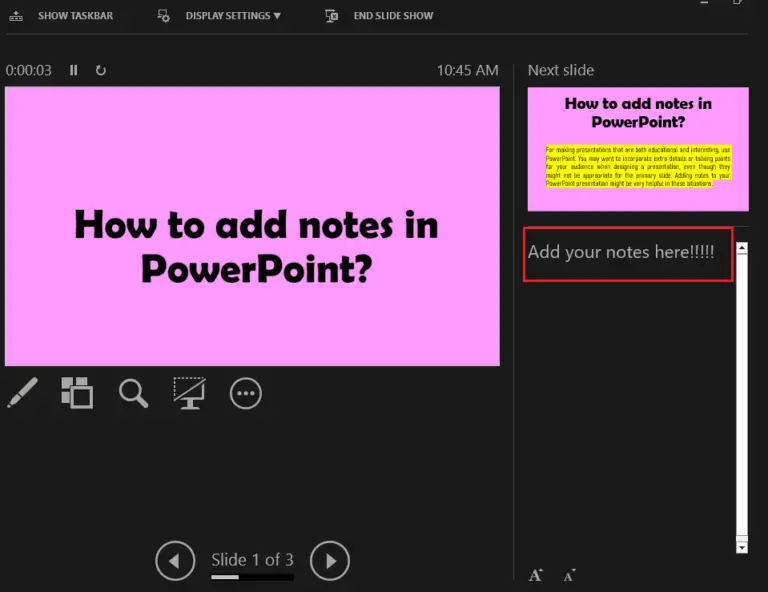Open the see all slides grid

tap(77, 393)
